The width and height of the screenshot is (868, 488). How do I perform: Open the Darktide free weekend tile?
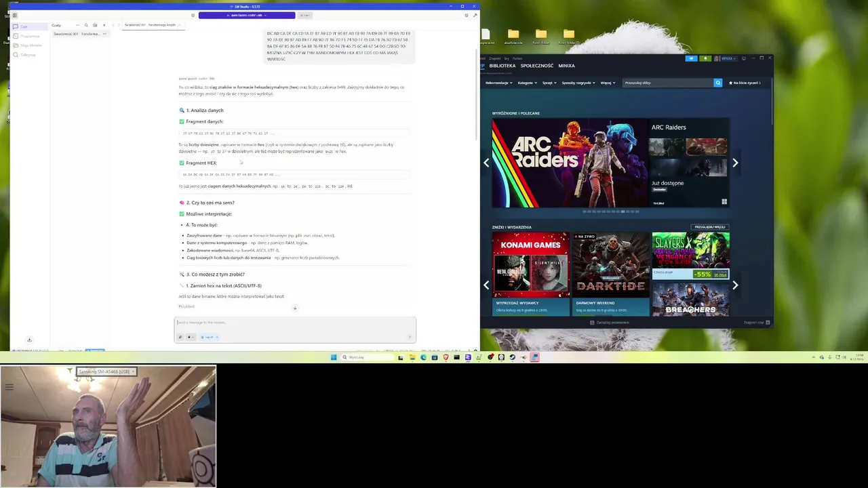click(x=610, y=274)
